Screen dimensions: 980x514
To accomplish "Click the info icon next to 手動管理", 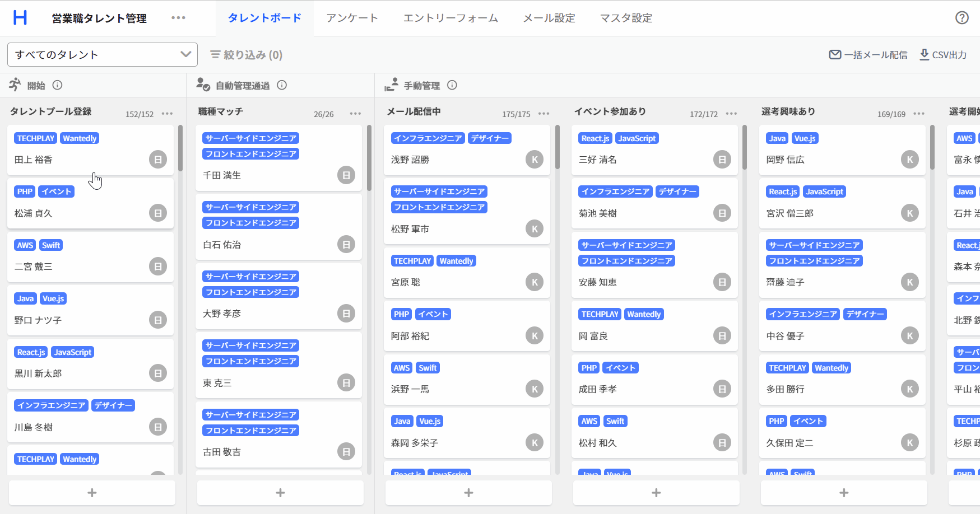I will (452, 85).
